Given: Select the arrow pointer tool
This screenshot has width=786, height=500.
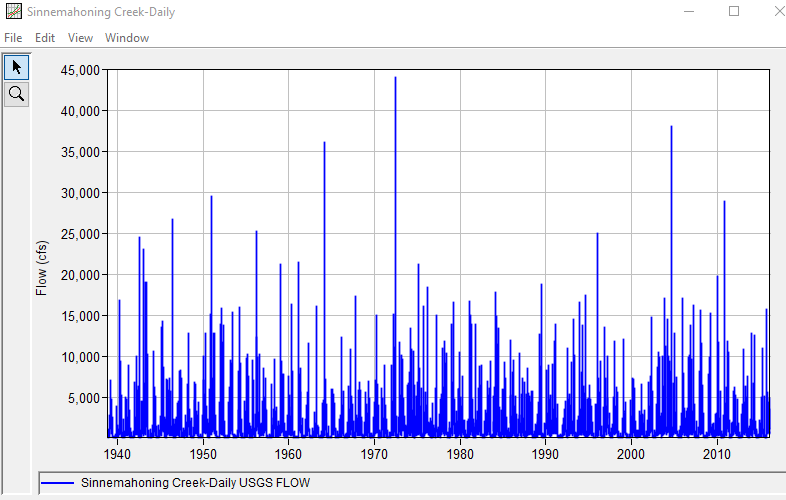Looking at the screenshot, I should [17, 67].
